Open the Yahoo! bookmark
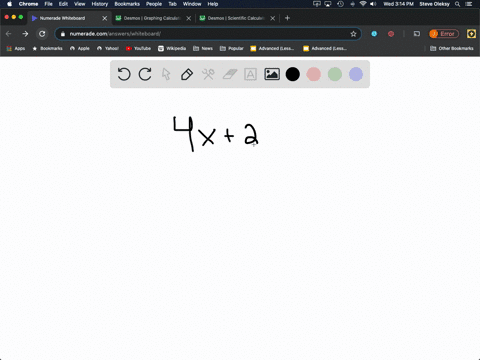Screen dimensions: 480x360 108,48
